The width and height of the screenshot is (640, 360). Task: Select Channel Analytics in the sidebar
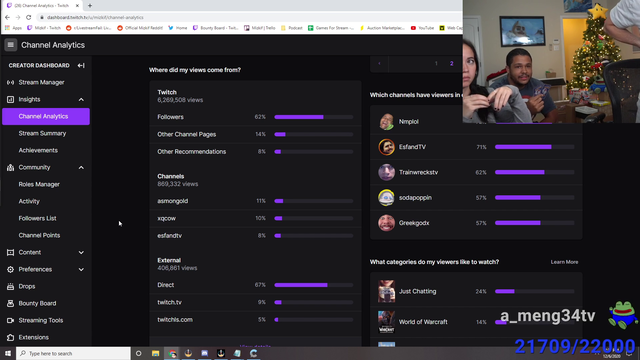46,116
